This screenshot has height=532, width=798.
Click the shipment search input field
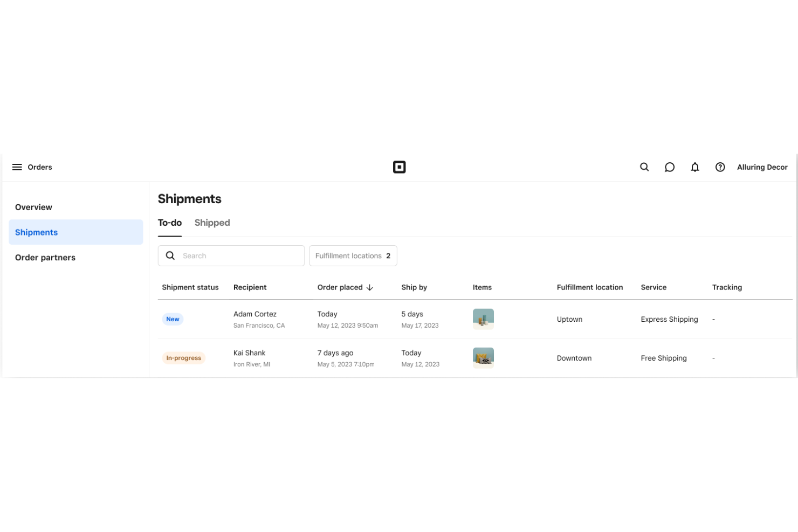pos(237,255)
